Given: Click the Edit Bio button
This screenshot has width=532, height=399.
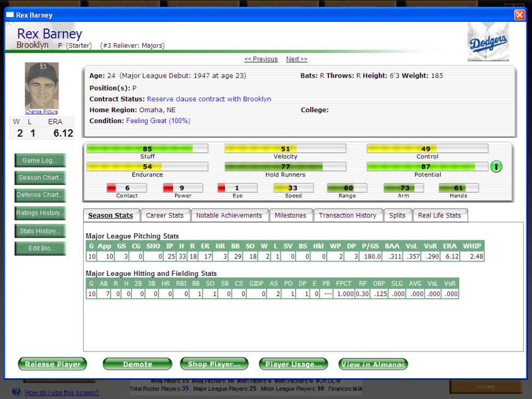Looking at the screenshot, I should (x=40, y=248).
